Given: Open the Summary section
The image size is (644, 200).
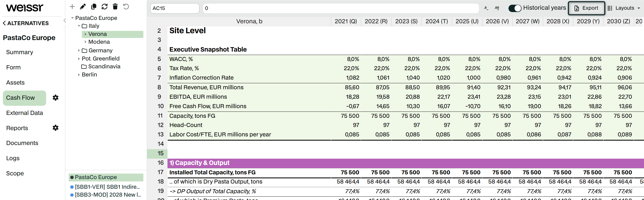Looking at the screenshot, I should [20, 52].
